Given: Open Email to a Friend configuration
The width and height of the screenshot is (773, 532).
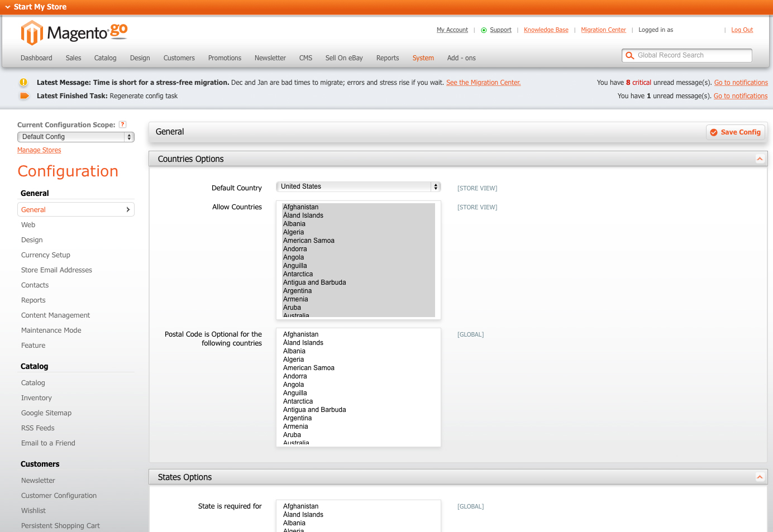Looking at the screenshot, I should [x=48, y=443].
